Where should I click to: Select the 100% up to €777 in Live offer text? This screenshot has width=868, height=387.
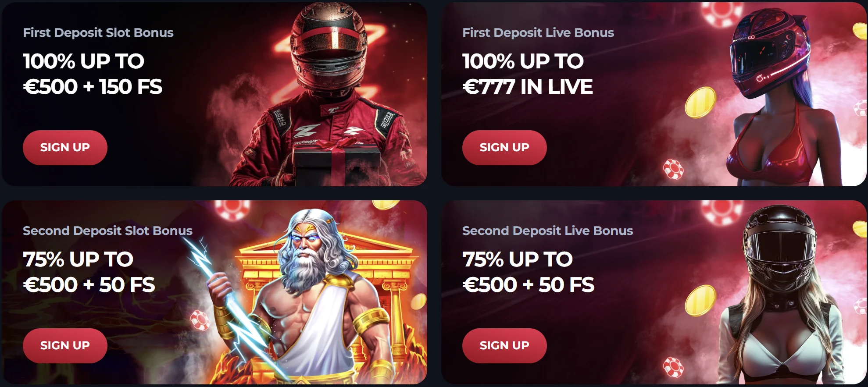coord(528,74)
